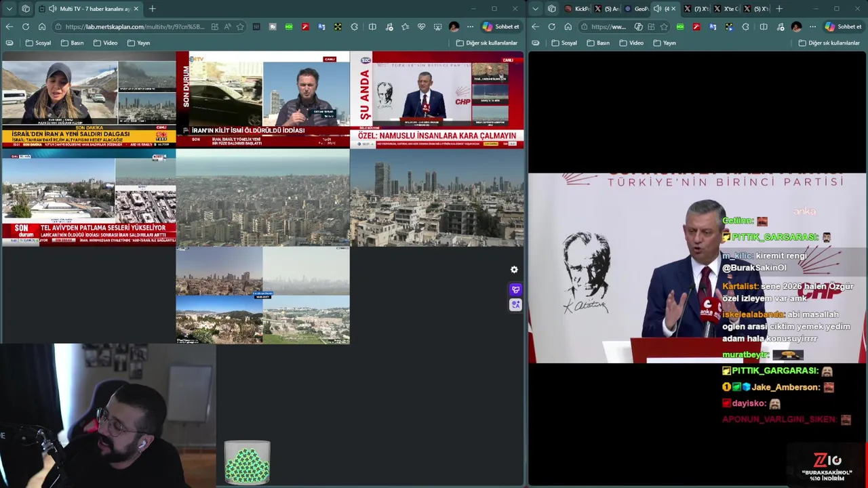
Task: Select Tel Aviv'den patlama sesleri feed
Action: coord(88,198)
